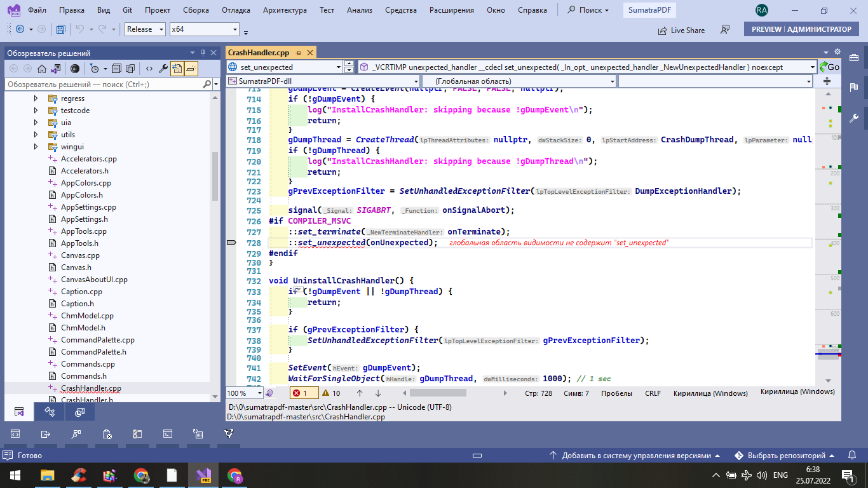Toggle Preview Selected Items in Solution Explorer
The image size is (868, 488).
click(x=191, y=69)
